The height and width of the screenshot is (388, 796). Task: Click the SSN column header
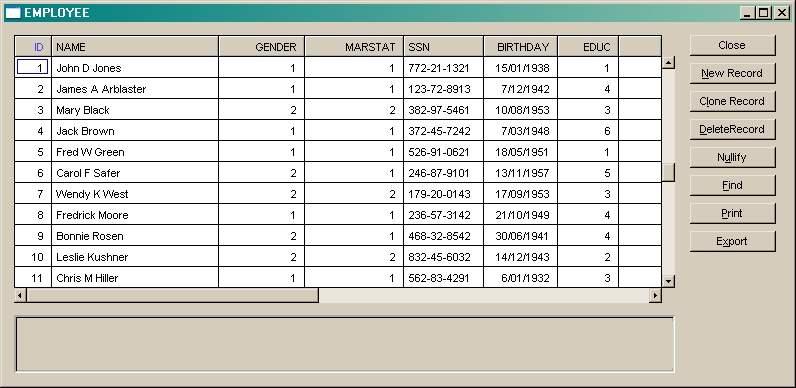(444, 47)
